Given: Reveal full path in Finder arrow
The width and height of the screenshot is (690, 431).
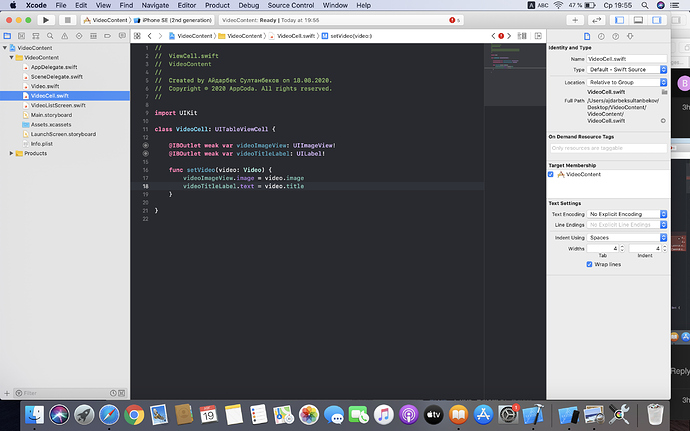Looking at the screenshot, I should pos(663,121).
